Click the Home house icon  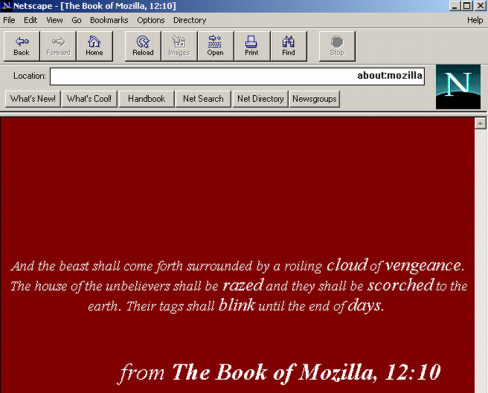94,46
